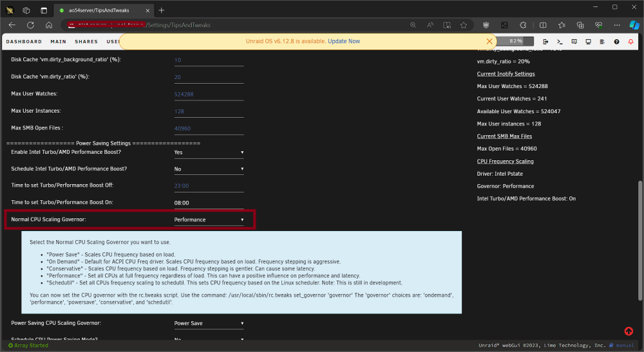This screenshot has height=352, width=644.
Task: Open the SHARES menu
Action: pyautogui.click(x=86, y=41)
